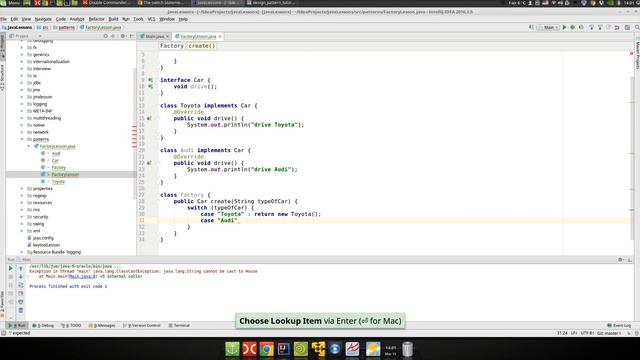The height and width of the screenshot is (360, 640).
Task: Launch Chrome from the dock
Action: point(267,349)
